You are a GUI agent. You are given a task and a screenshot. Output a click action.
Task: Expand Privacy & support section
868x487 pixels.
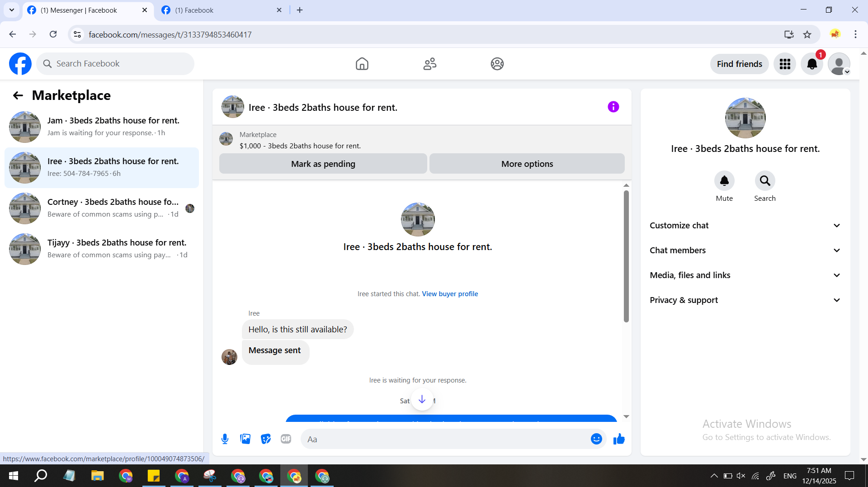pyautogui.click(x=745, y=300)
